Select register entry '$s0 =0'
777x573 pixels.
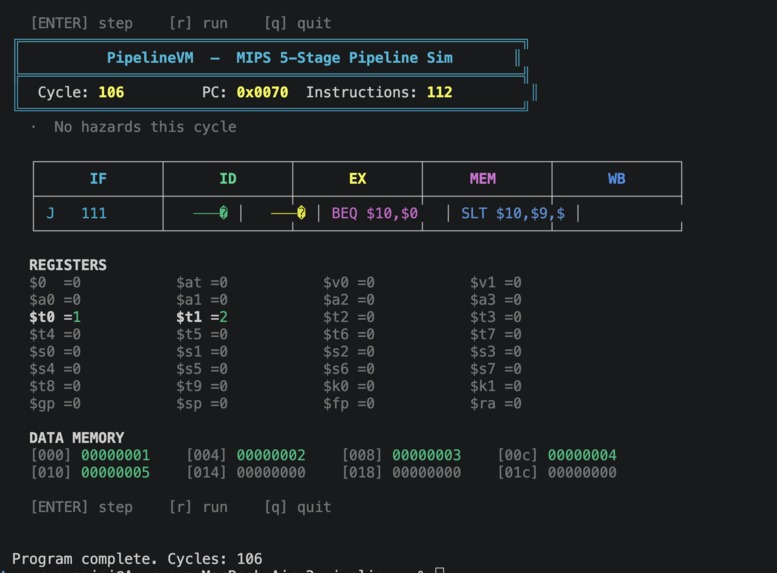click(55, 352)
